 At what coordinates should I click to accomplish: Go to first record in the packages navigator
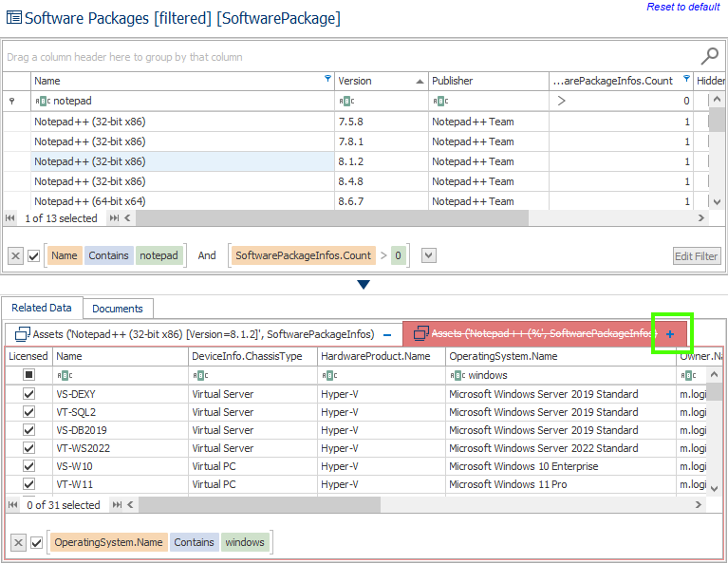tap(11, 218)
